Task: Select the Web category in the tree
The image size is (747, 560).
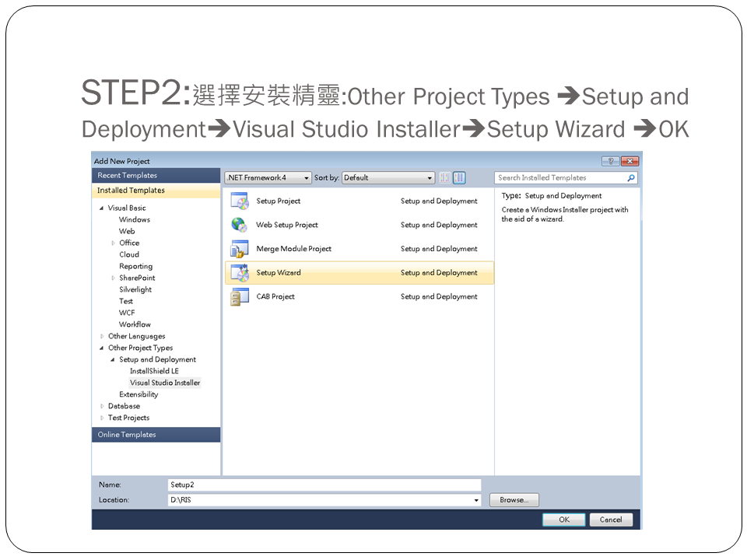Action: 127,231
